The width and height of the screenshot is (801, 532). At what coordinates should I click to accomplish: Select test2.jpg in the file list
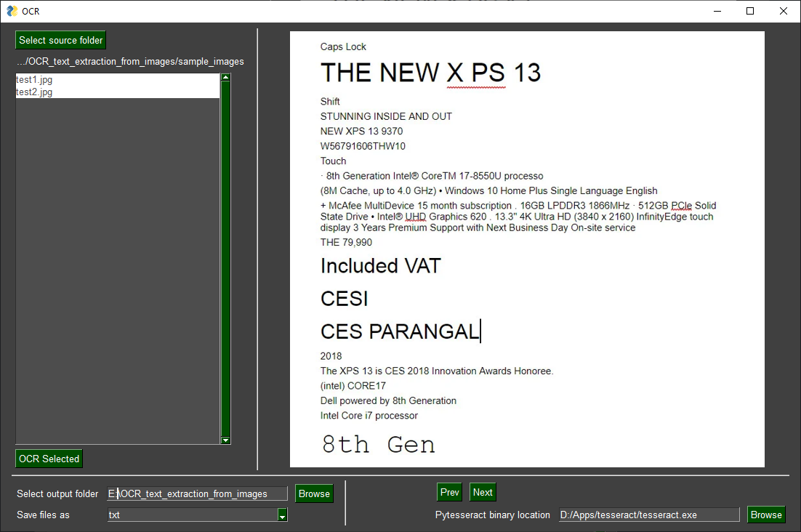tap(118, 92)
